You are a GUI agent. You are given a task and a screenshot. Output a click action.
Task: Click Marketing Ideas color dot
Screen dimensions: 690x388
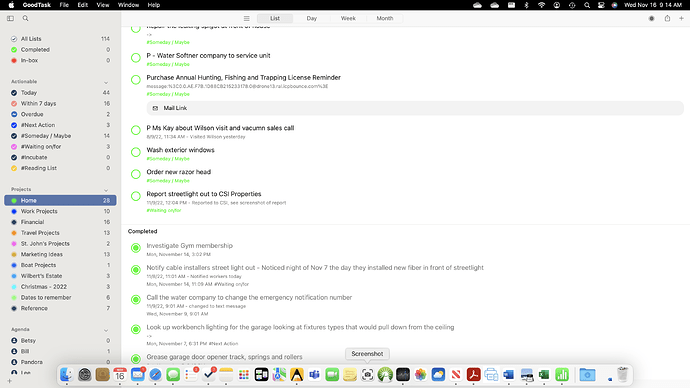(14, 255)
